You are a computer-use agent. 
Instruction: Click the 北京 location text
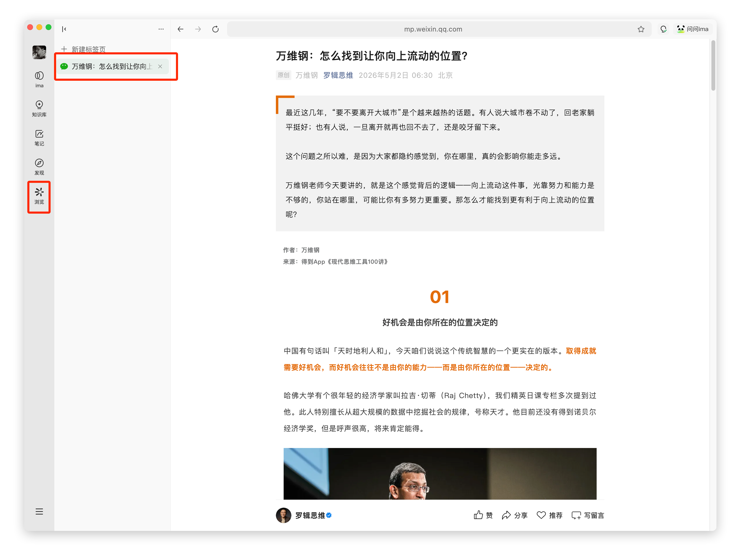tap(445, 75)
